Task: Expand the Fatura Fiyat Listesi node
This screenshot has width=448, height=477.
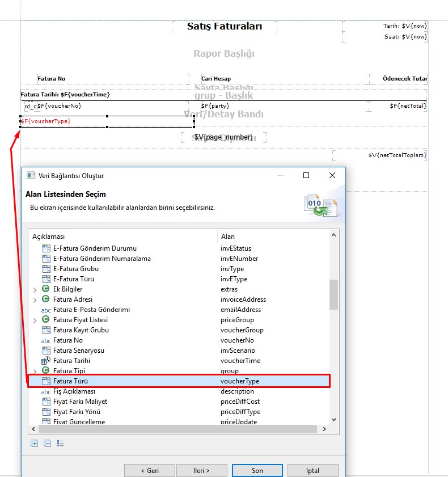Action: pos(36,320)
